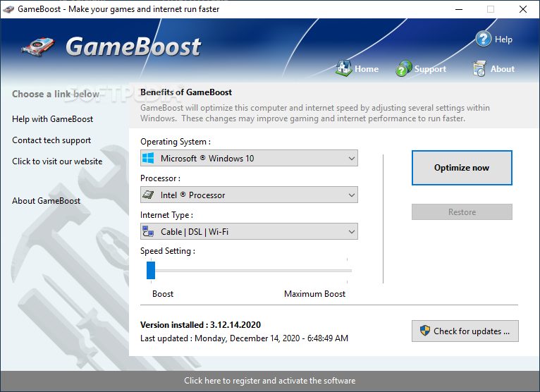Open the Help menu label

tap(503, 39)
